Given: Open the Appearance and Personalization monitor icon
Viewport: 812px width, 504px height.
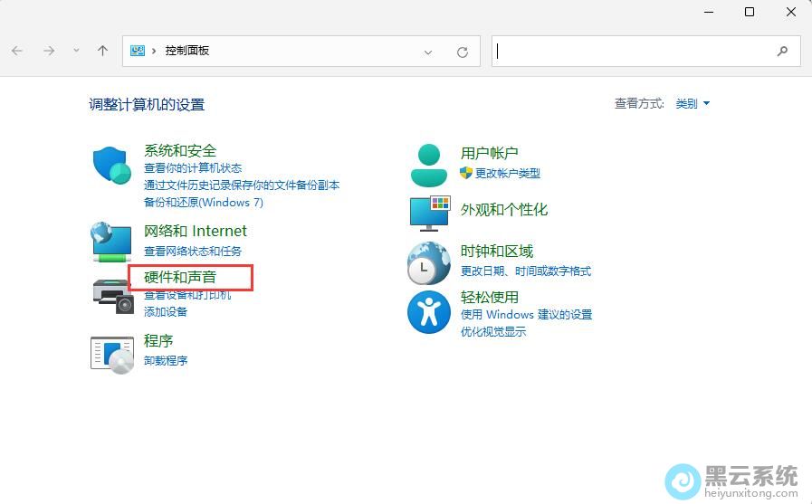Looking at the screenshot, I should (x=429, y=213).
